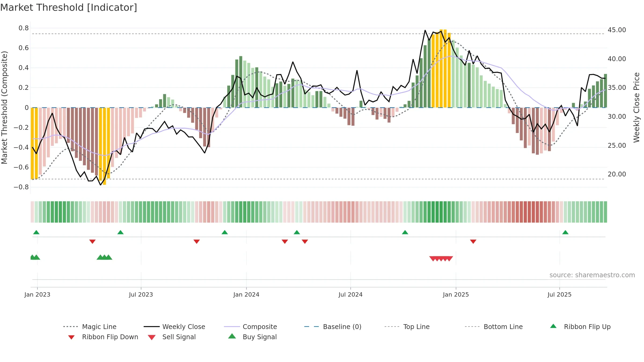This screenshot has width=644, height=362.
Task: Click the ribbon flip down marker between Jan and Jul 2023
Action: (92, 242)
